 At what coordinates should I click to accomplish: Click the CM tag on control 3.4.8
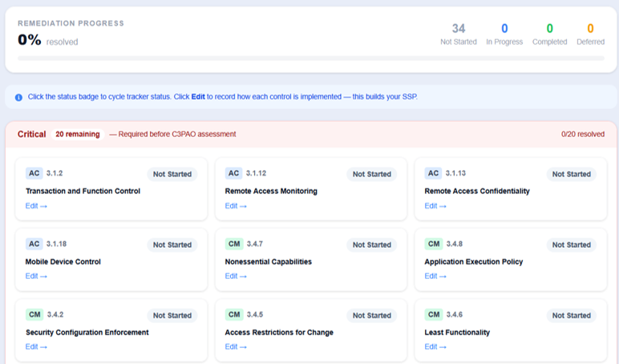[434, 244]
